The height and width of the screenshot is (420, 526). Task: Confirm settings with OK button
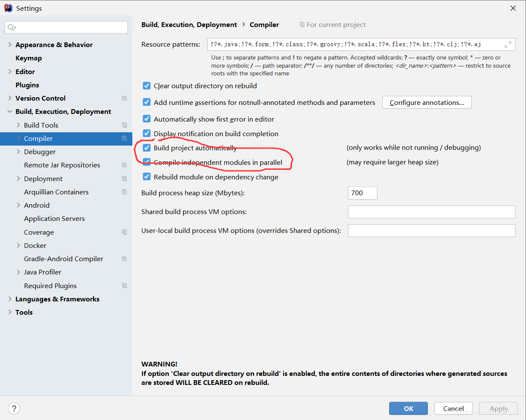[409, 408]
